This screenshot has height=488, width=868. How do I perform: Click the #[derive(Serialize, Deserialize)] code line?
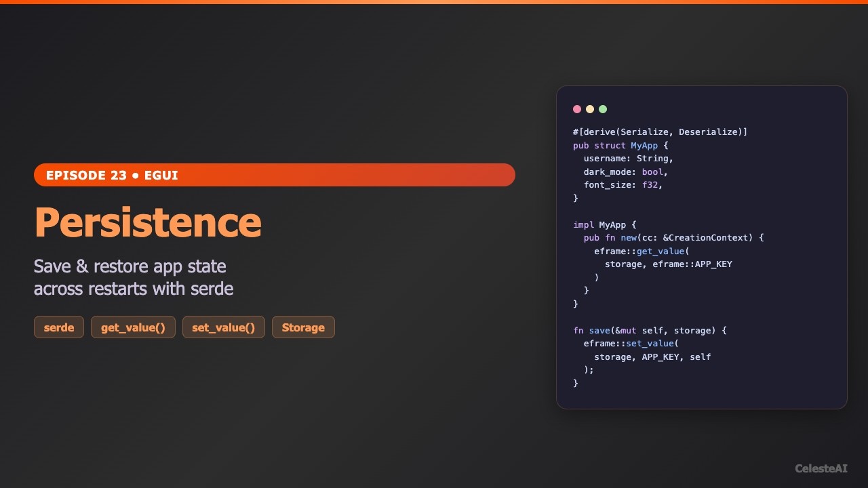tap(660, 132)
